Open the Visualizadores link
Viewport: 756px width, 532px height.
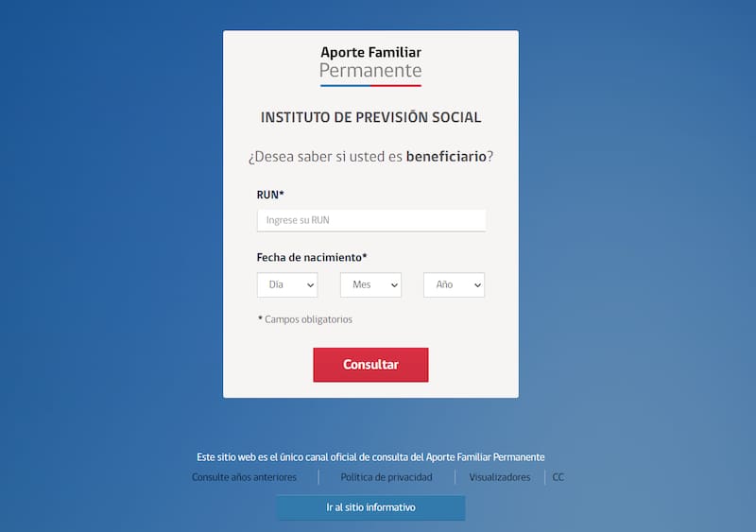500,477
